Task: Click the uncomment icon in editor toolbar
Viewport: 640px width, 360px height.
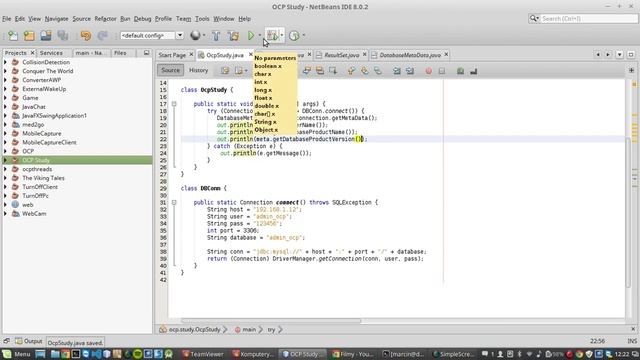Action: (473, 71)
